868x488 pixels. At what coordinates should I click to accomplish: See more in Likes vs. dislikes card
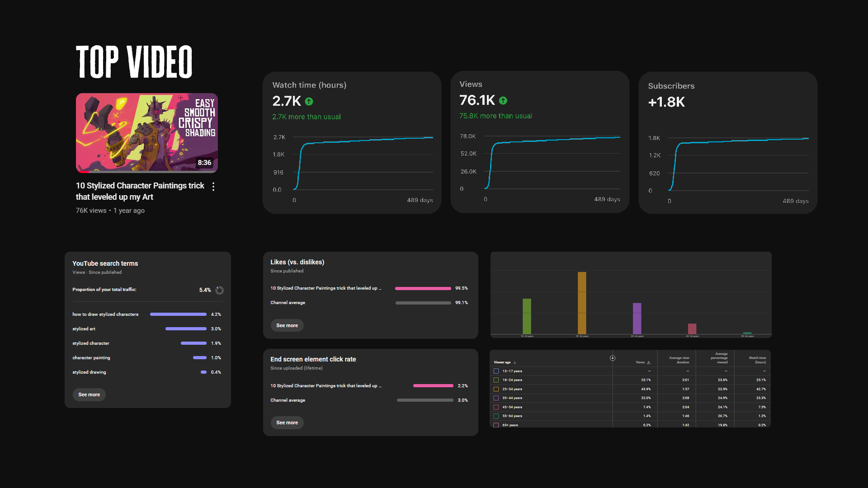point(287,326)
